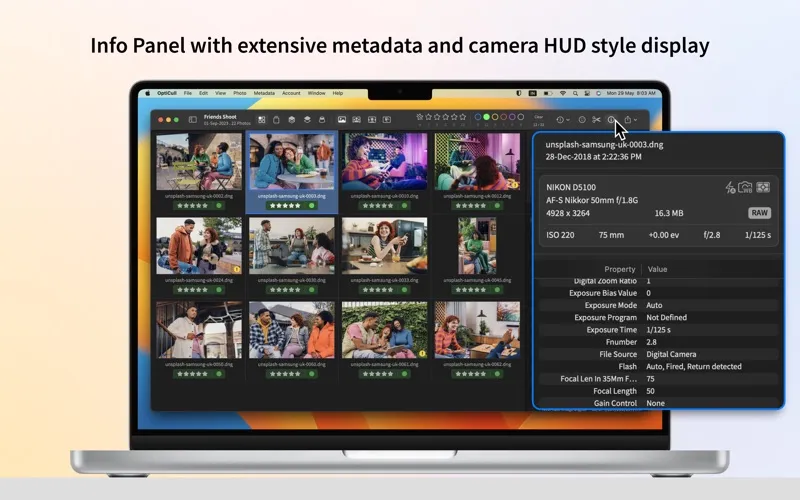Image resolution: width=800 pixels, height=500 pixels.
Task: Open the Apple menu
Action: [x=148, y=93]
